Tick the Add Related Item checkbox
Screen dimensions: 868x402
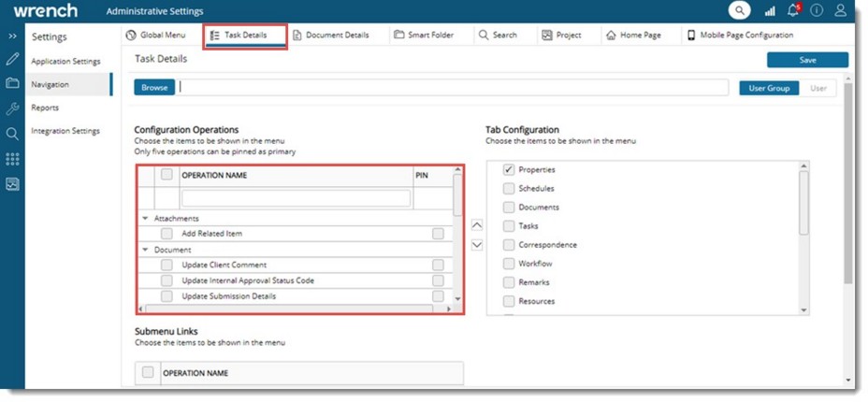coord(166,234)
